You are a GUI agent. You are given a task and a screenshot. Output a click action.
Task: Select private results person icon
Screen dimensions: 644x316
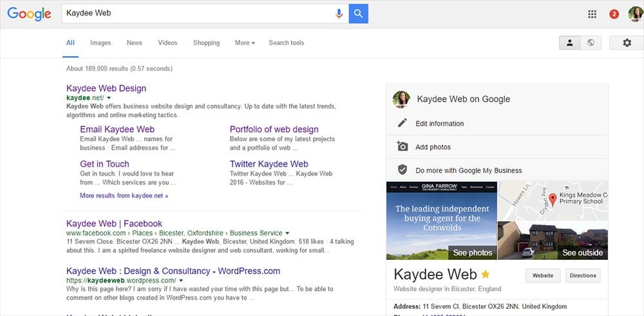pos(570,43)
